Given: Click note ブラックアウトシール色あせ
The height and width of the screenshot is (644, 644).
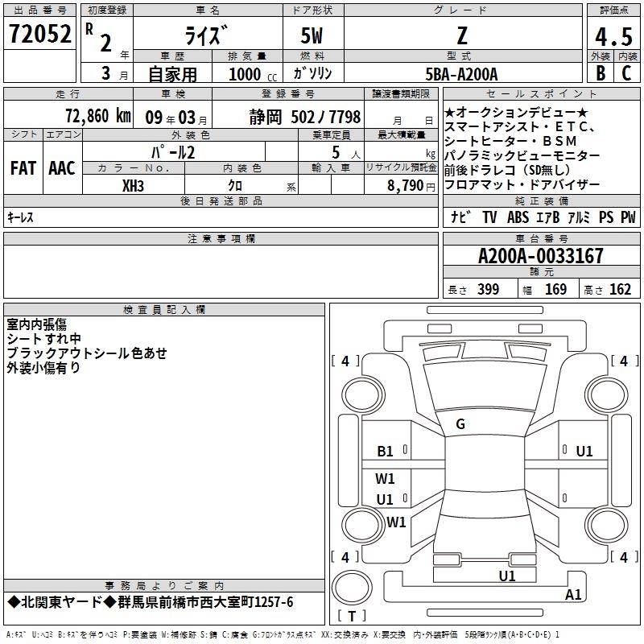Looking at the screenshot, I should [87, 353].
